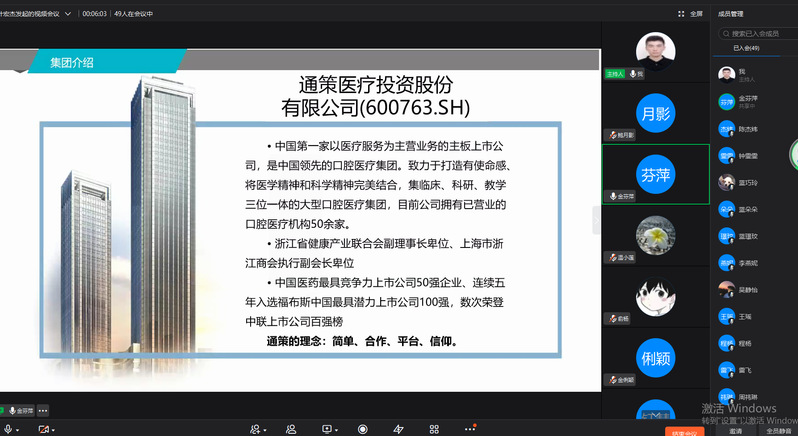Toggle the camera video button
798x436 pixels.
[43, 429]
